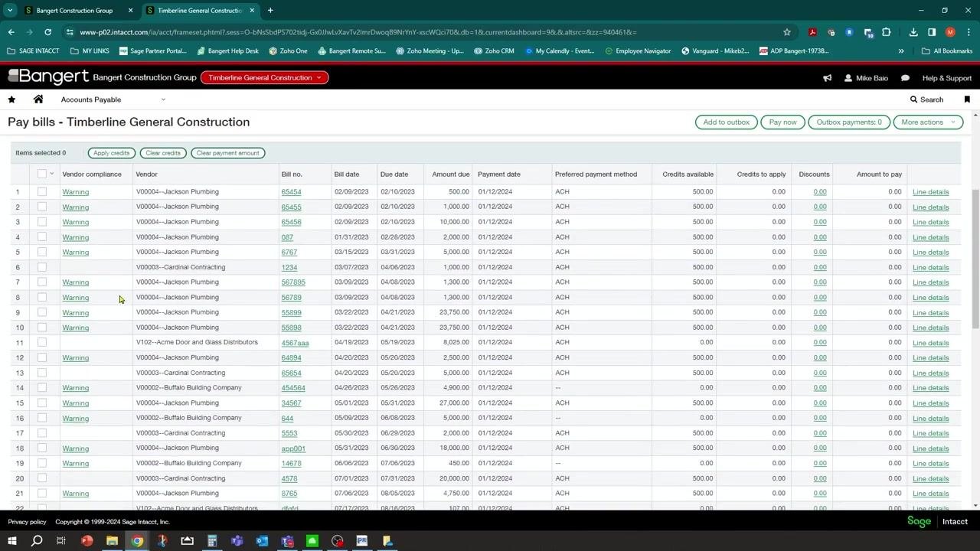Click the favorites star icon in the navigation bar

11,99
